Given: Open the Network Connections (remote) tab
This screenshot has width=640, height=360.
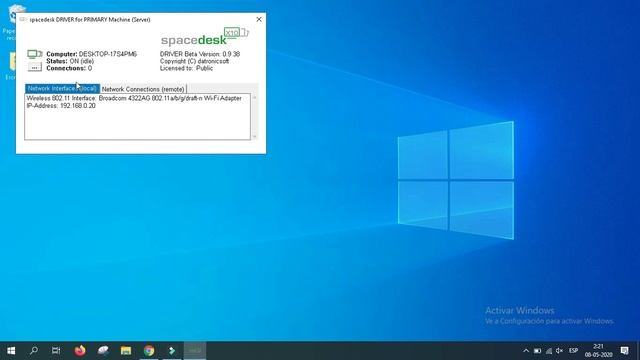Looking at the screenshot, I should point(143,89).
